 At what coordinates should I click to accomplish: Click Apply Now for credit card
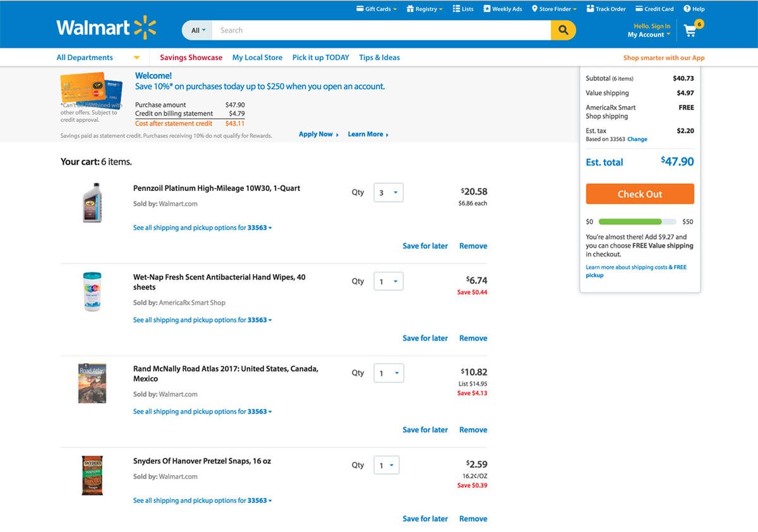(x=318, y=134)
